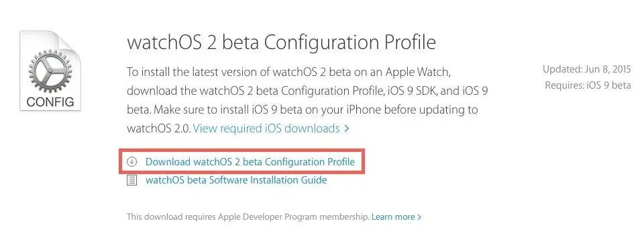Viewport: 644px width, 250px height.
Task: Download watchOS 2 beta Configuration Profile
Action: coord(250,161)
